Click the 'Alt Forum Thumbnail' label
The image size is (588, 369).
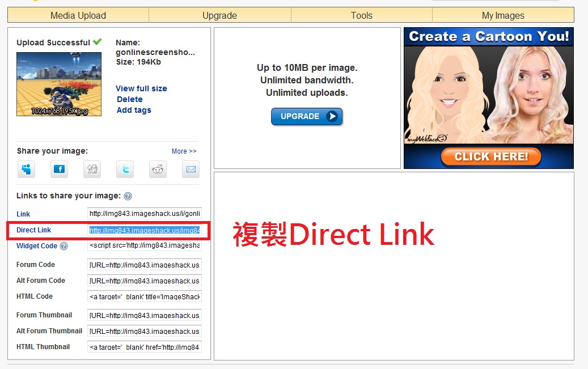coord(49,331)
